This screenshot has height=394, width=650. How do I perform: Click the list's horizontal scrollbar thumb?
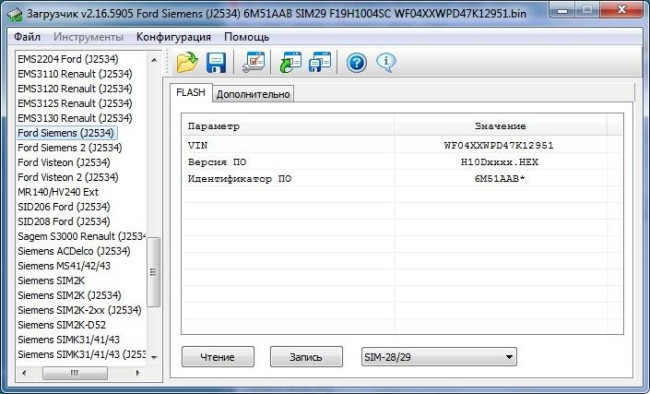pos(75,372)
